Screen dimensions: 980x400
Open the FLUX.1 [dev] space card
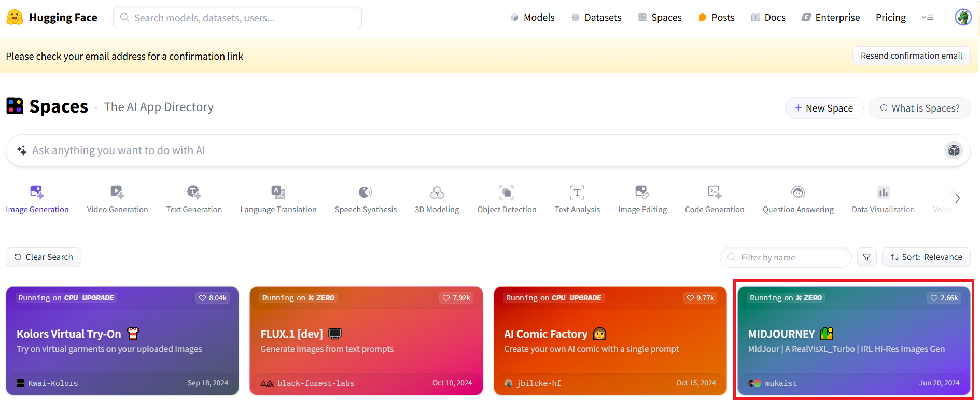click(x=366, y=341)
